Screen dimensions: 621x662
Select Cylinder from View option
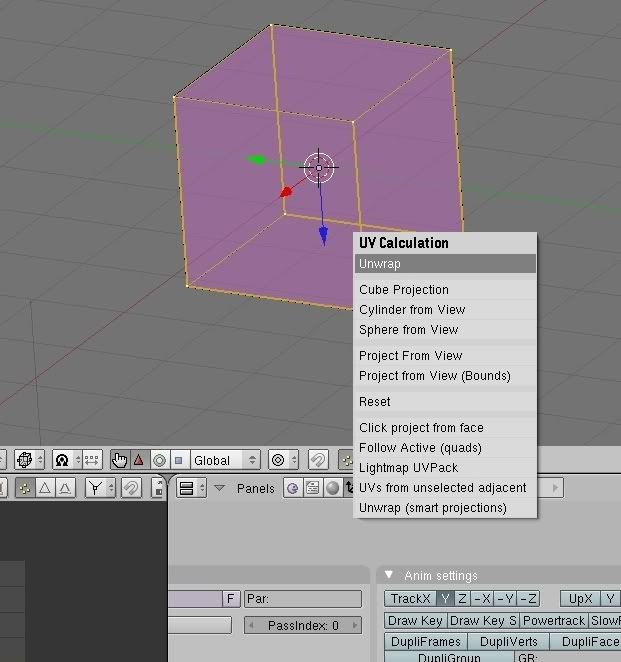tap(445, 309)
